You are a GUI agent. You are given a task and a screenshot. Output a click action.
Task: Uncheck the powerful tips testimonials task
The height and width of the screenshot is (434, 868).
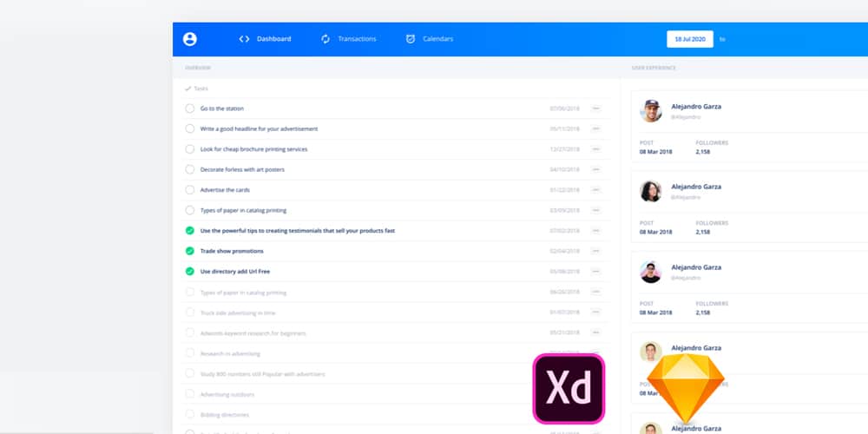point(190,231)
